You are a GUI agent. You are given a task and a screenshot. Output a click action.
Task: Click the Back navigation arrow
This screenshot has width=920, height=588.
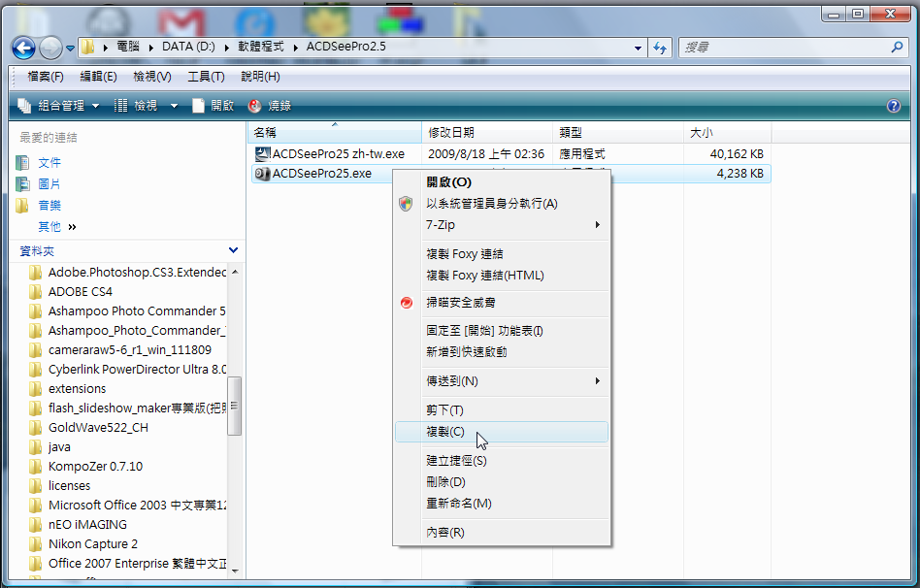point(24,49)
